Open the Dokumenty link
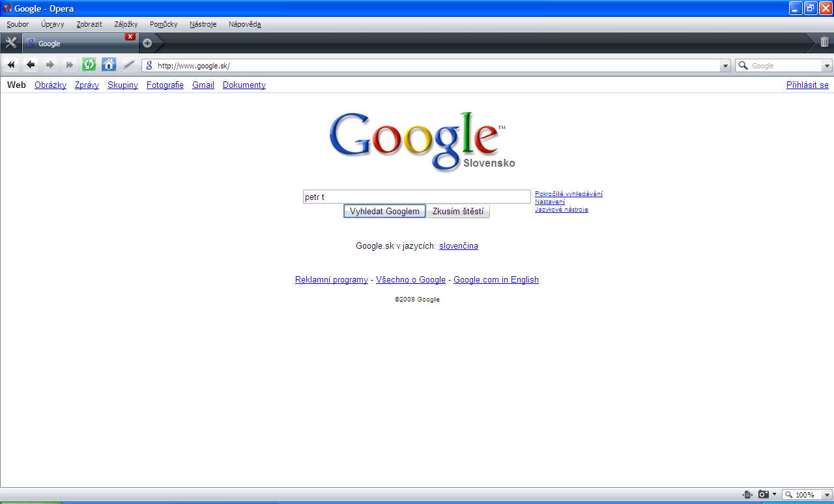 point(244,85)
